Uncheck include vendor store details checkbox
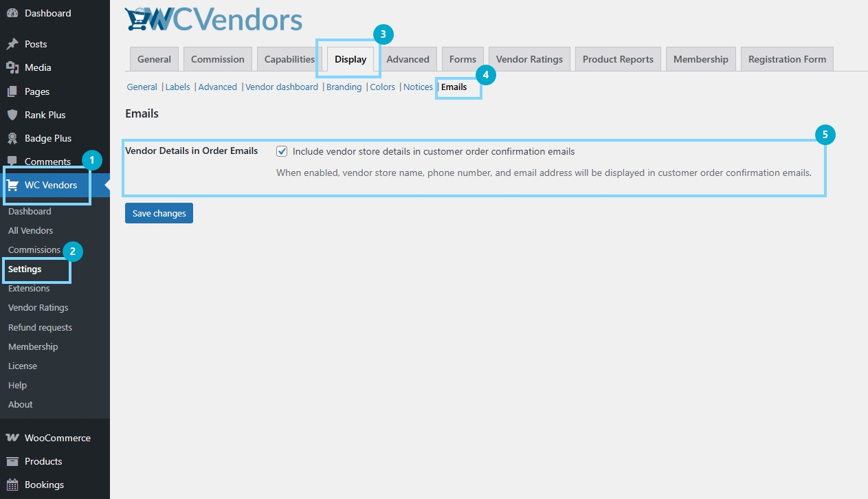The image size is (868, 499). click(x=282, y=151)
